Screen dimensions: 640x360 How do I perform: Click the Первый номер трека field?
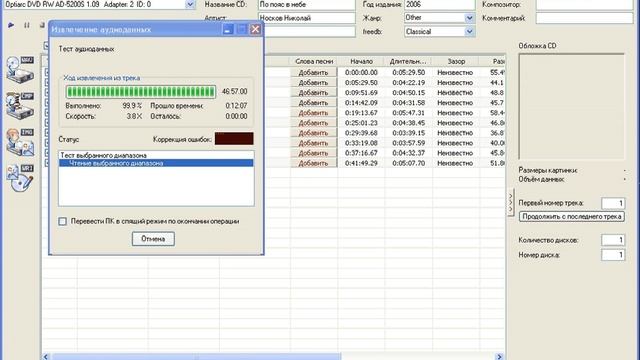(613, 203)
